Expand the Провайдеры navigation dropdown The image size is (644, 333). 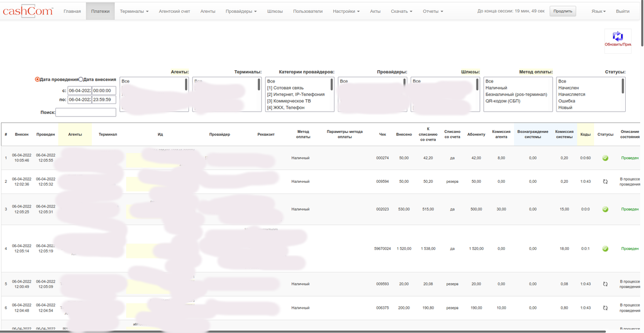(x=241, y=11)
